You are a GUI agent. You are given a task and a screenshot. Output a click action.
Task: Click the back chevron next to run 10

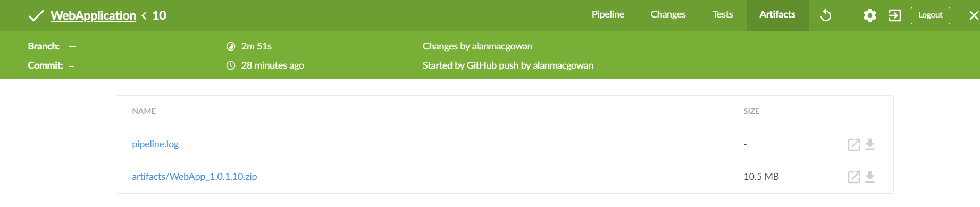[x=144, y=15]
